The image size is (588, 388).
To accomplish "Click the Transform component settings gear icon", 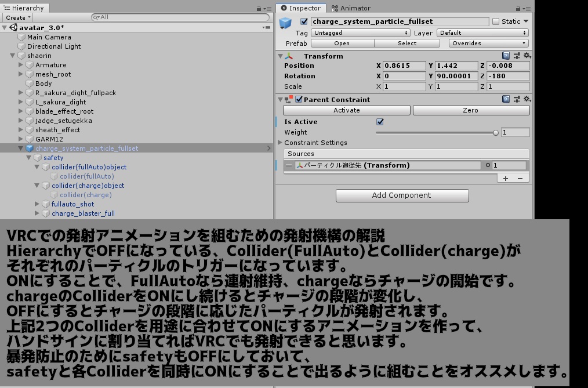I will pyautogui.click(x=526, y=56).
